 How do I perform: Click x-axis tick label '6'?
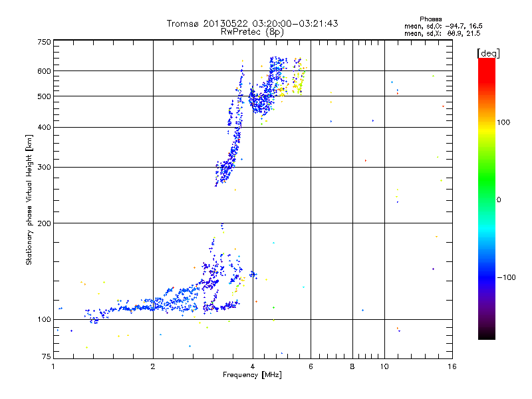click(311, 366)
